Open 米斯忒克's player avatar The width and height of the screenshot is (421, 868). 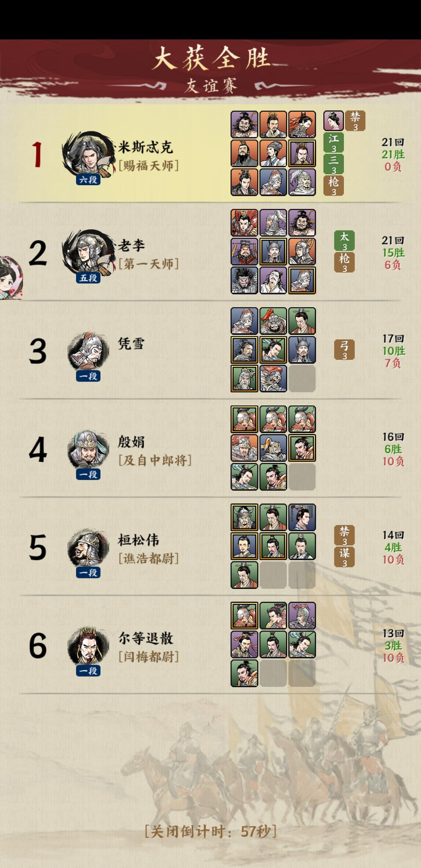click(88, 153)
